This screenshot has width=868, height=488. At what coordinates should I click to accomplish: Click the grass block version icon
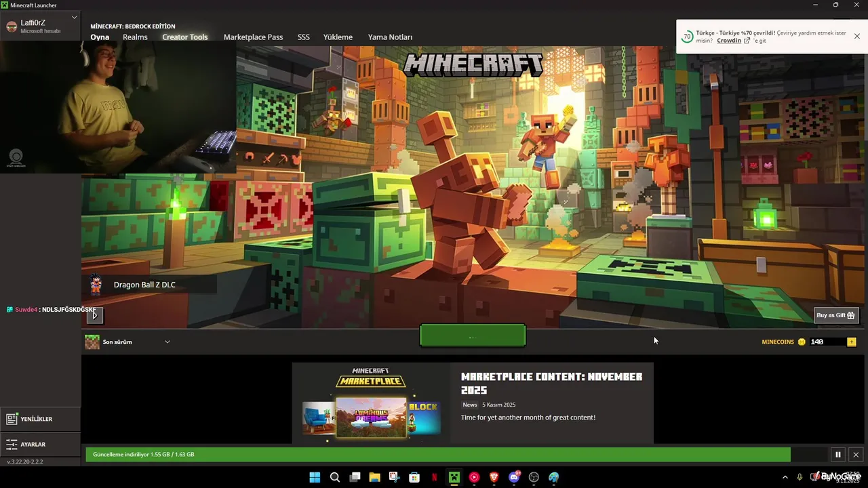click(x=92, y=342)
